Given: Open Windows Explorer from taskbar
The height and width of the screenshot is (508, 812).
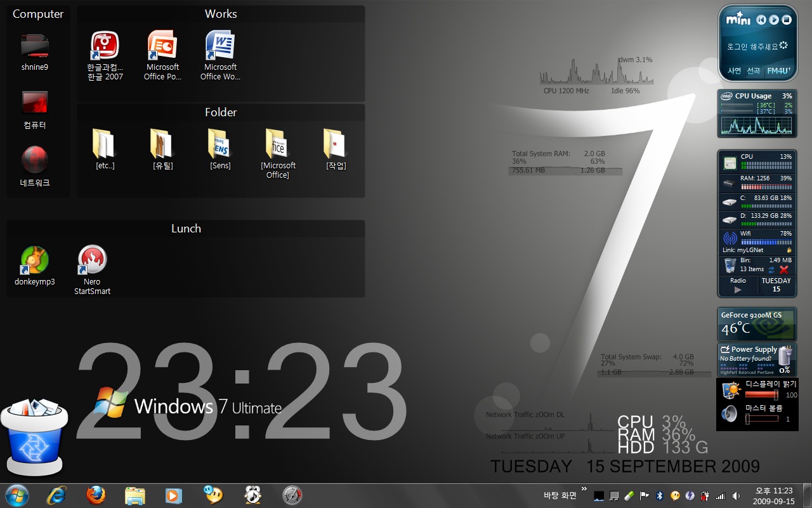Looking at the screenshot, I should pos(135,495).
